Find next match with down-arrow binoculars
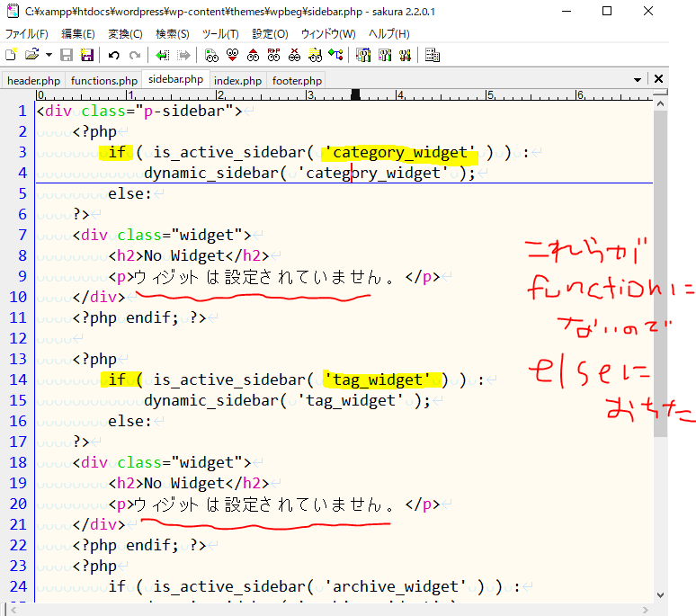 232,55
